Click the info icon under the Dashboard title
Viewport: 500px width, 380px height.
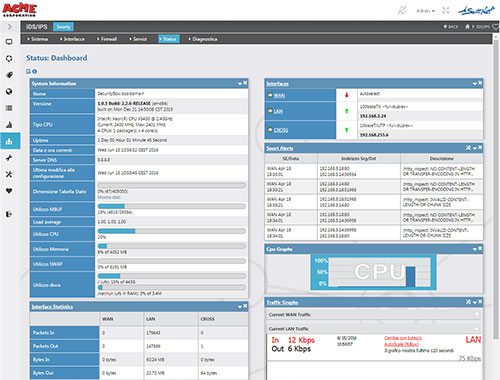tap(34, 71)
